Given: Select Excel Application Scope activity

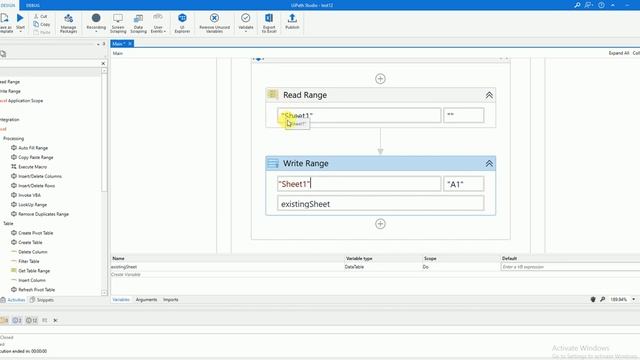Looking at the screenshot, I should click(x=22, y=100).
